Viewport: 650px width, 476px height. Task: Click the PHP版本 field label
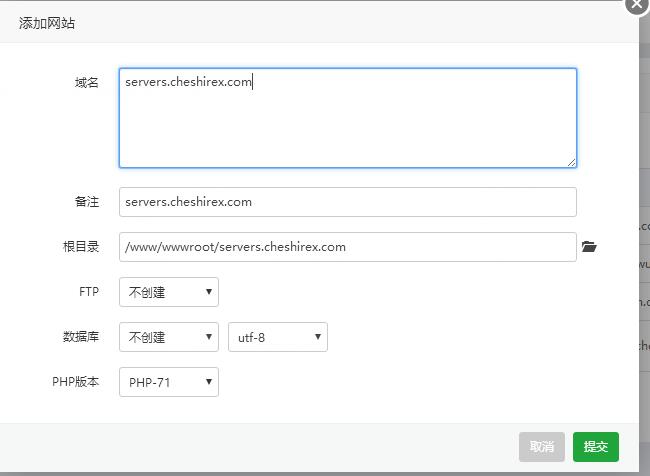click(76, 382)
